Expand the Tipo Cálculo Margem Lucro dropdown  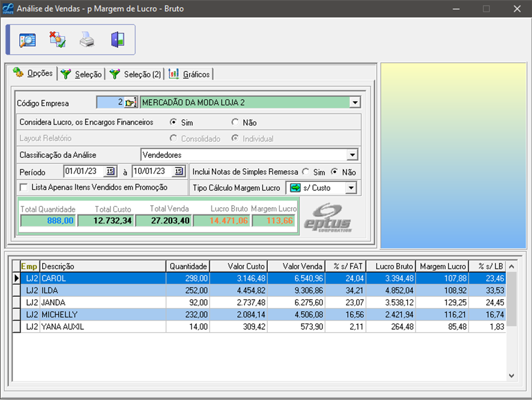tap(351, 188)
